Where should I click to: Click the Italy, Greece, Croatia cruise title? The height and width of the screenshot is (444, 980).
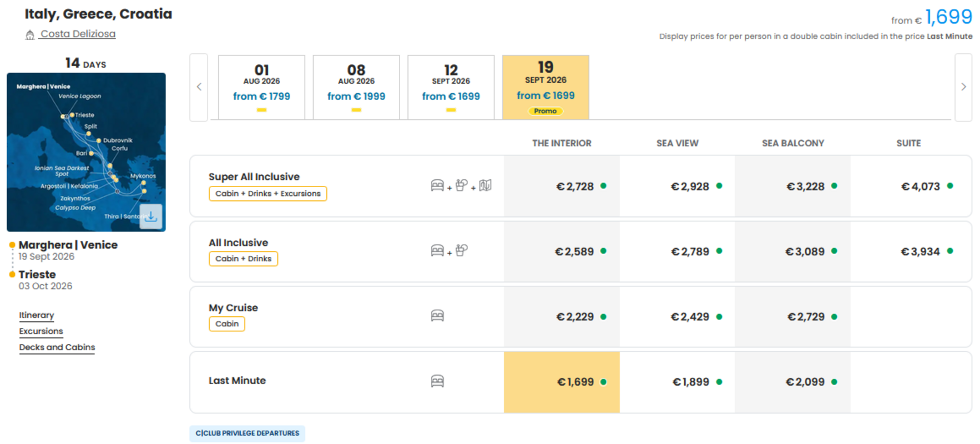coord(98,14)
